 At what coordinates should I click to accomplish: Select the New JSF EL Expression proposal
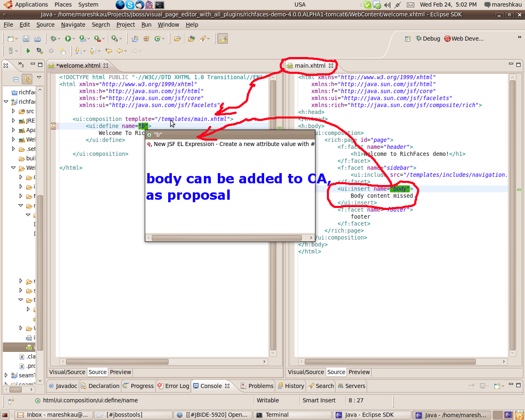231,144
